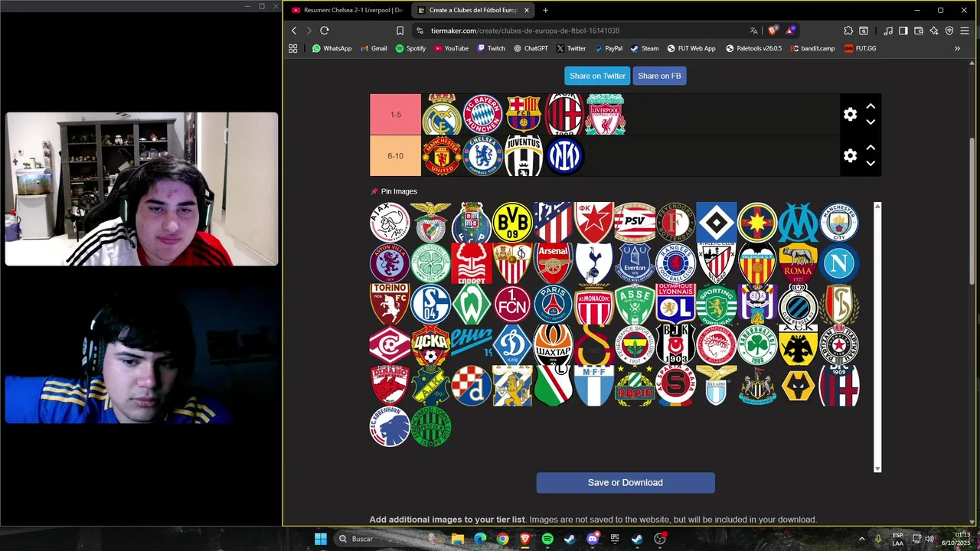
Task: Pick the PSV logo from the pool
Action: [635, 222]
